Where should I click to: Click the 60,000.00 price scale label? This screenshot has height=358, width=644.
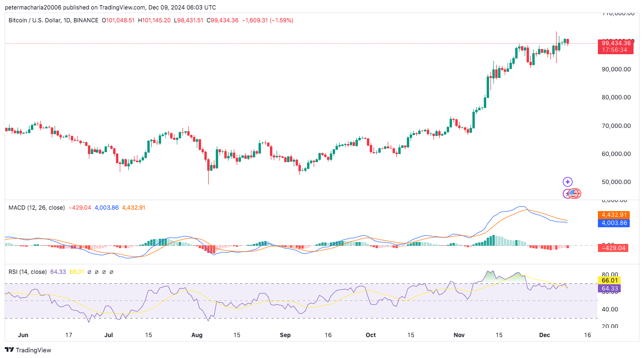(616, 154)
